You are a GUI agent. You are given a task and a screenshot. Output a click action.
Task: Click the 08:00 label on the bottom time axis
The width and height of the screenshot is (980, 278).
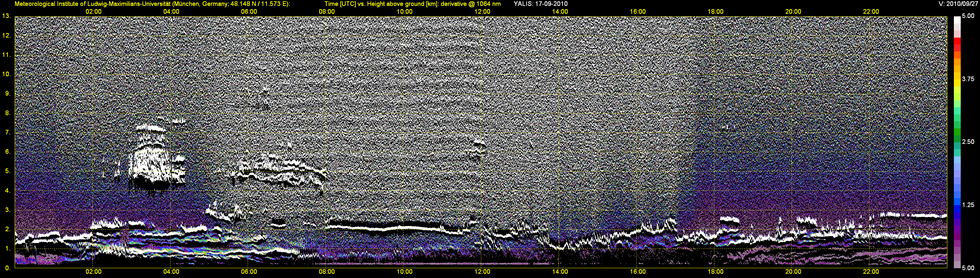(327, 272)
